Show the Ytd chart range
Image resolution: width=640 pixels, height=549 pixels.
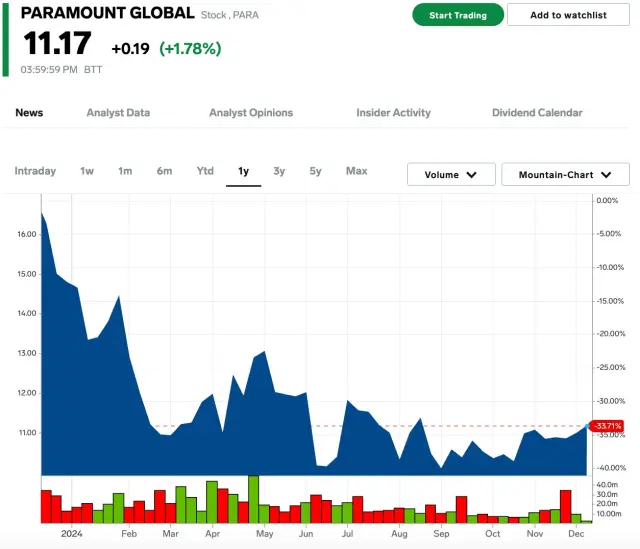tap(205, 171)
